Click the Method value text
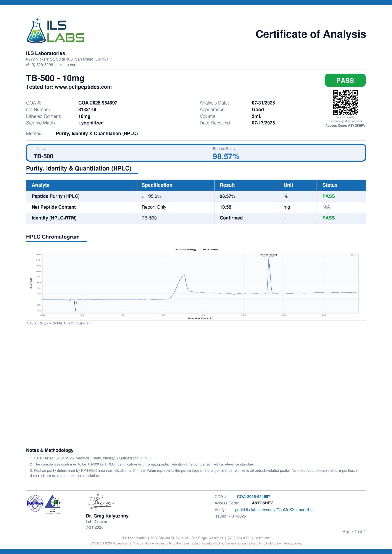The image size is (392, 554). (97, 134)
